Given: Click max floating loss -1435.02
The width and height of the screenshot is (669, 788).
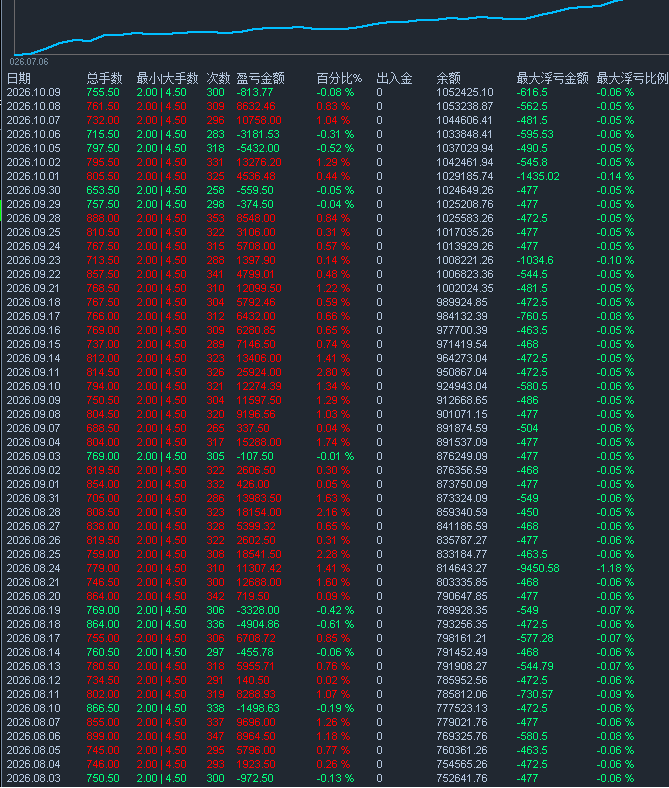Looking at the screenshot, I should [x=538, y=176].
